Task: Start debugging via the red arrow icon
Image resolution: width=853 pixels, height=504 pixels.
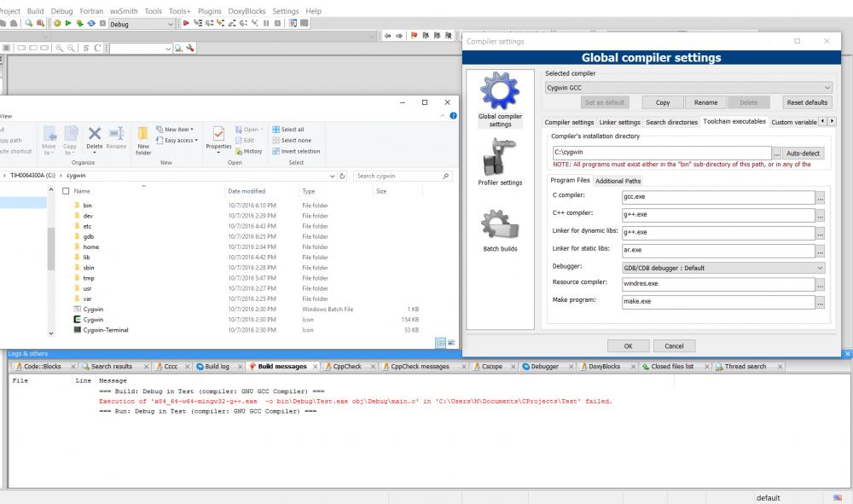Action: pyautogui.click(x=185, y=24)
